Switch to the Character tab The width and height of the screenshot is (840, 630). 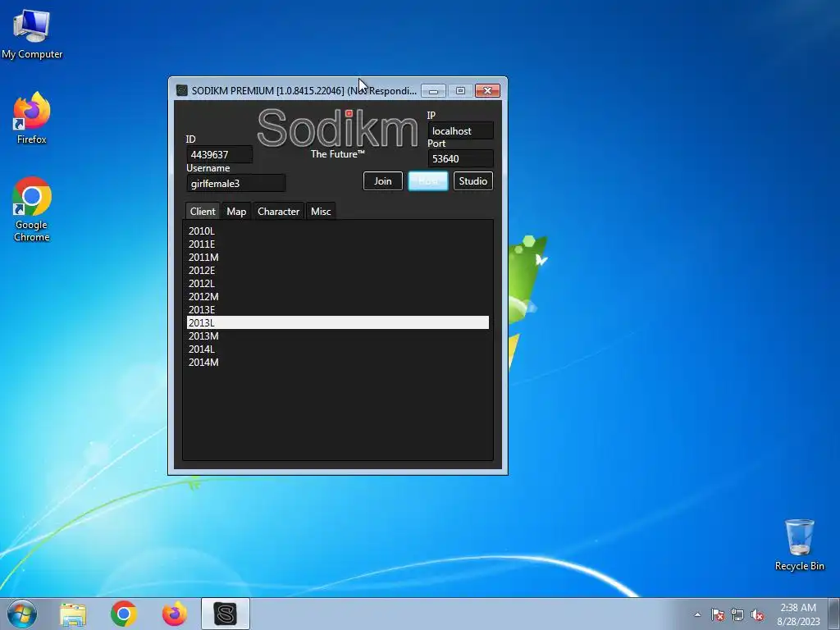click(x=279, y=211)
